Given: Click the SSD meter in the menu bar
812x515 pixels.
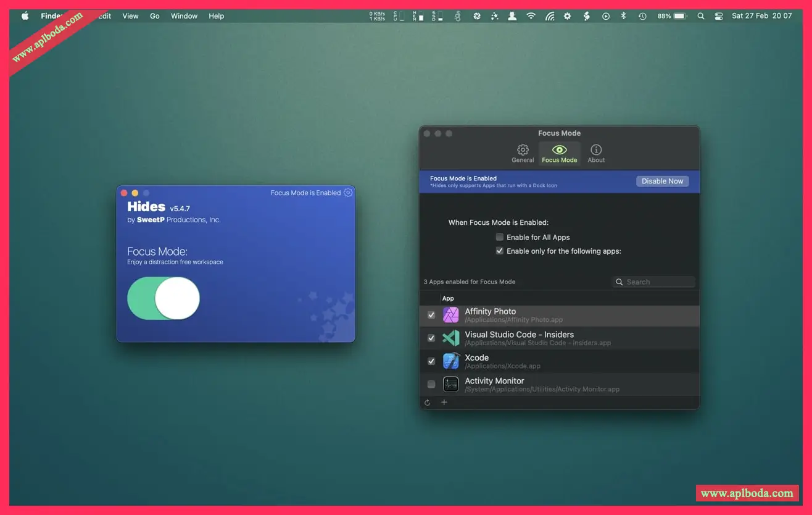Looking at the screenshot, I should (x=437, y=16).
